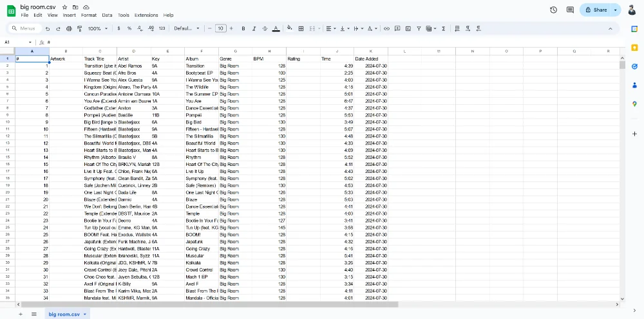Get add-ons with plus icon

coord(634,134)
